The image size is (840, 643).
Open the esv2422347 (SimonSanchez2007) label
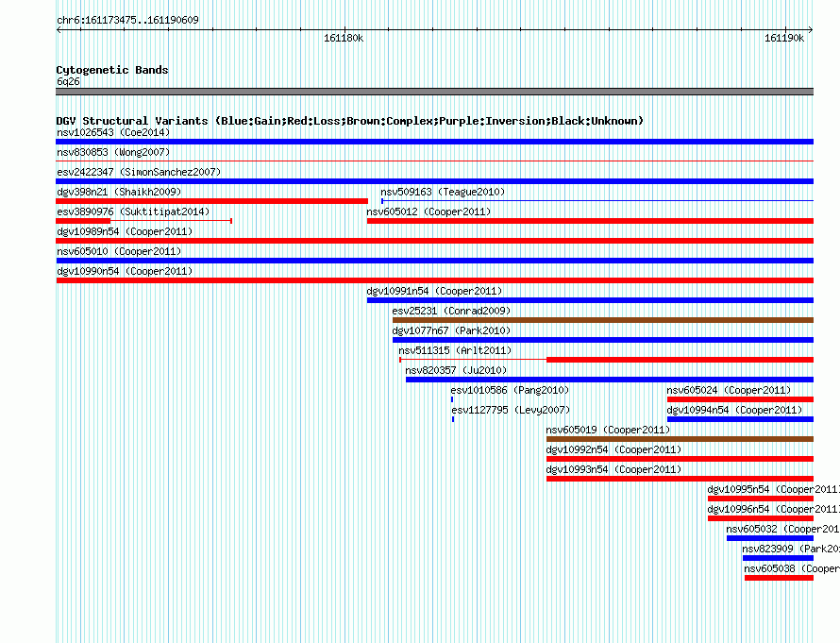139,172
